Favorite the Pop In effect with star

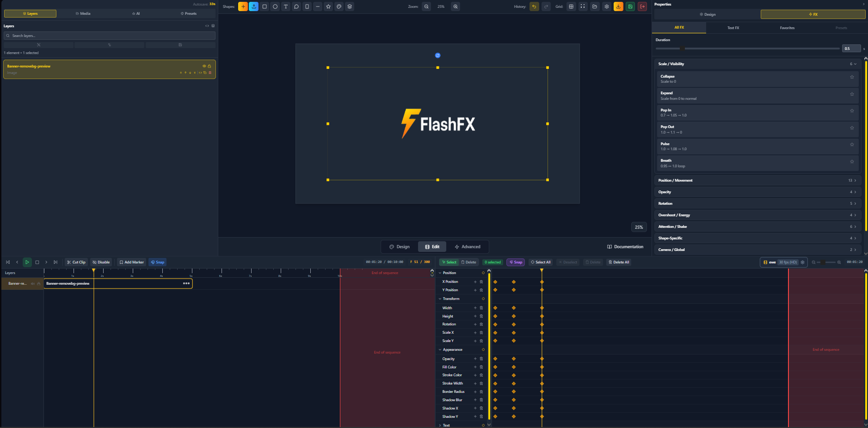click(x=852, y=111)
